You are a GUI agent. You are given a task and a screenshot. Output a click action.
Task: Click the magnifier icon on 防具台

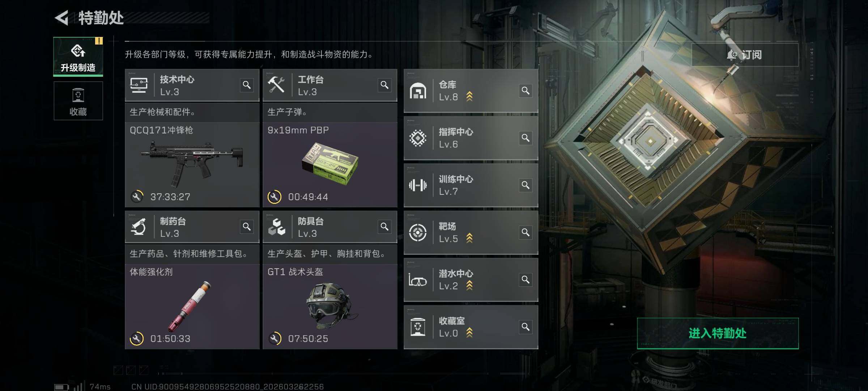tap(384, 227)
